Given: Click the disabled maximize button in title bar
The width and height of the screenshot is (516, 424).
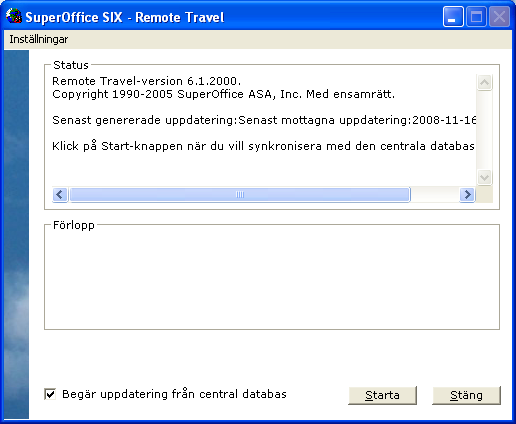Looking at the screenshot, I should (476, 16).
